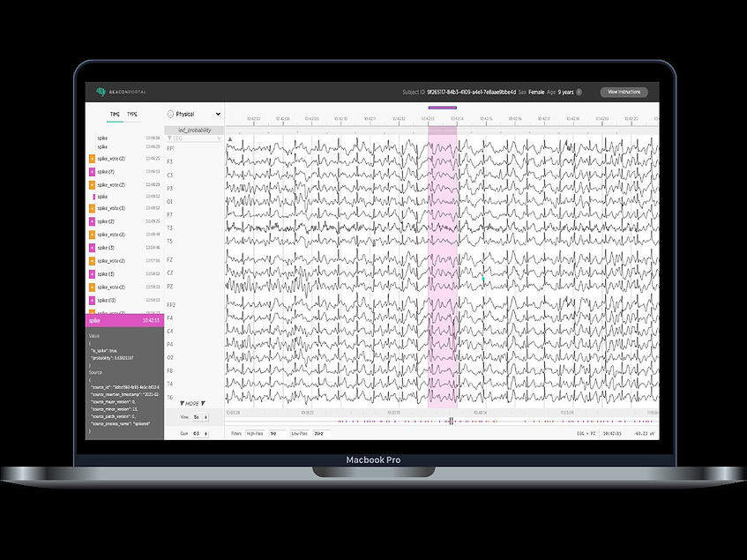
Task: Click the stepper arrows beside Gain 0.5
Action: tap(208, 432)
